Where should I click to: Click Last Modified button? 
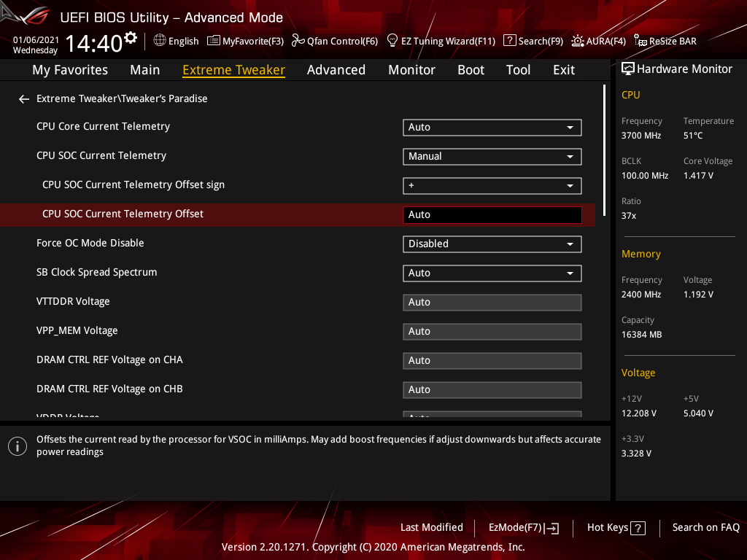(x=432, y=527)
